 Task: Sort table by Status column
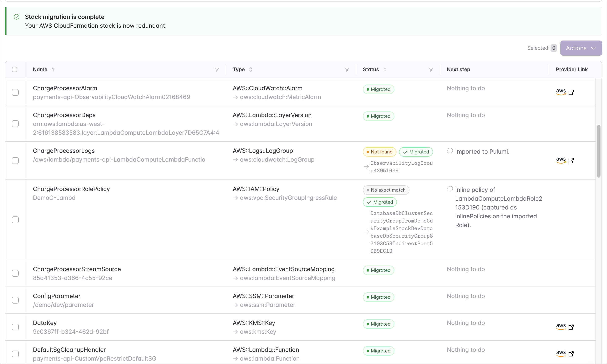385,69
